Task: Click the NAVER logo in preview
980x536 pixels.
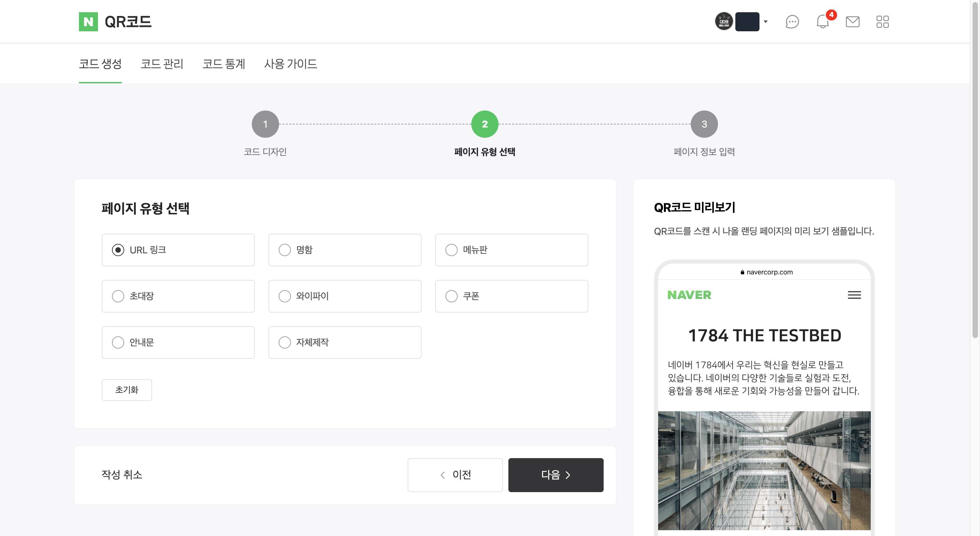Action: (689, 295)
